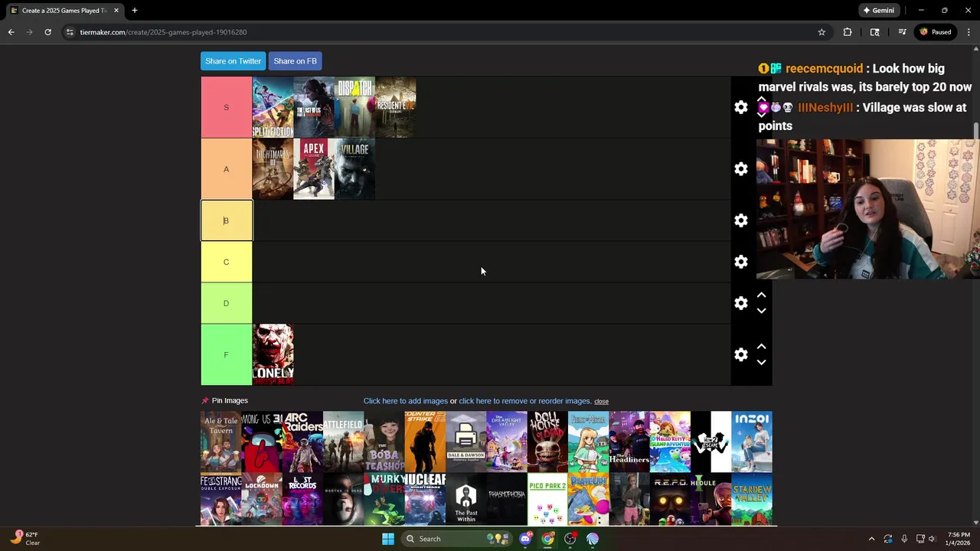
Task: Pick The Past Within image
Action: [465, 499]
